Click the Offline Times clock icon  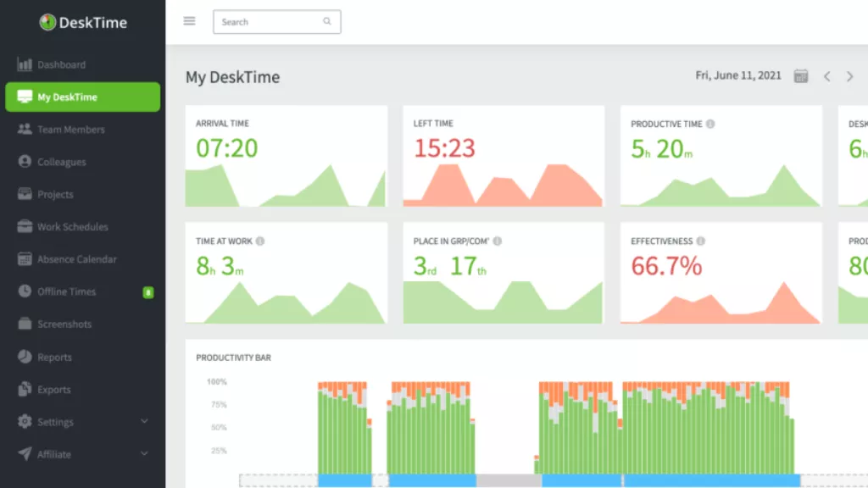click(x=25, y=291)
